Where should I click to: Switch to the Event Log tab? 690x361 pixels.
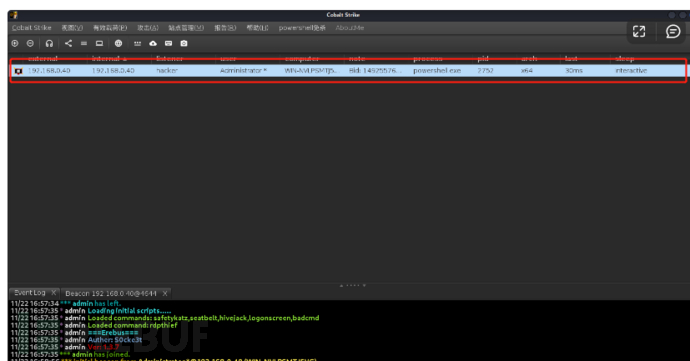pyautogui.click(x=29, y=293)
